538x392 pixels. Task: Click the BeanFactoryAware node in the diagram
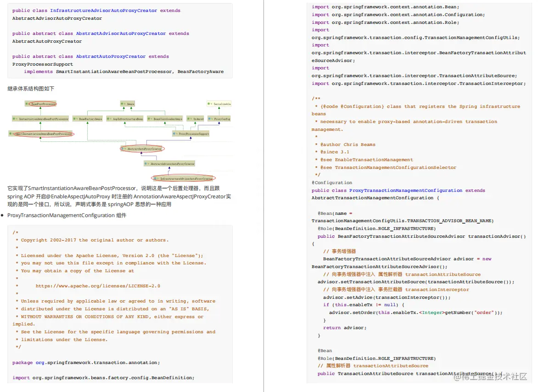88,119
